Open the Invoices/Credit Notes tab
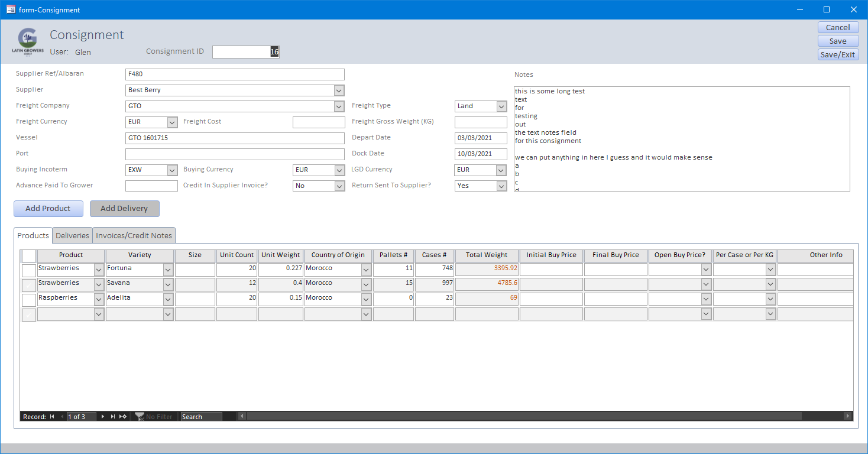Screen dimensions: 868x454 134,235
